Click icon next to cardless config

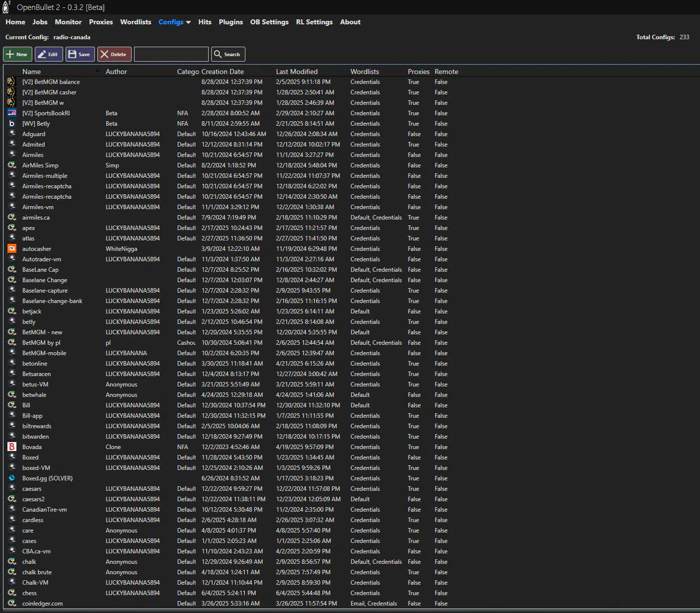click(x=12, y=520)
